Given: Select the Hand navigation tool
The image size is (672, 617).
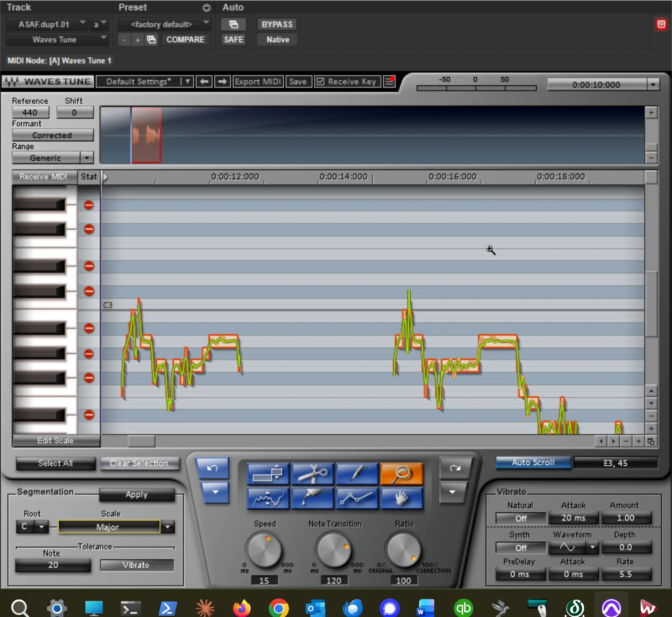Looking at the screenshot, I should (x=402, y=498).
